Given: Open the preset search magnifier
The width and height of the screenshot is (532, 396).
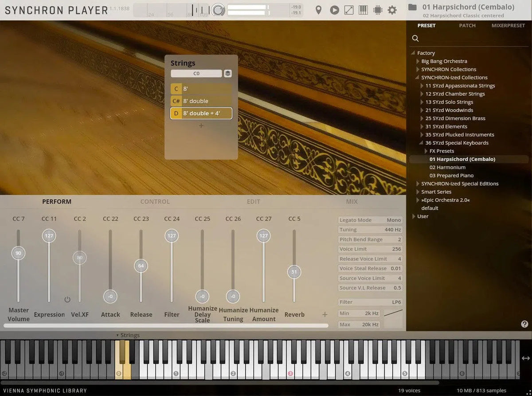Looking at the screenshot, I should [415, 38].
